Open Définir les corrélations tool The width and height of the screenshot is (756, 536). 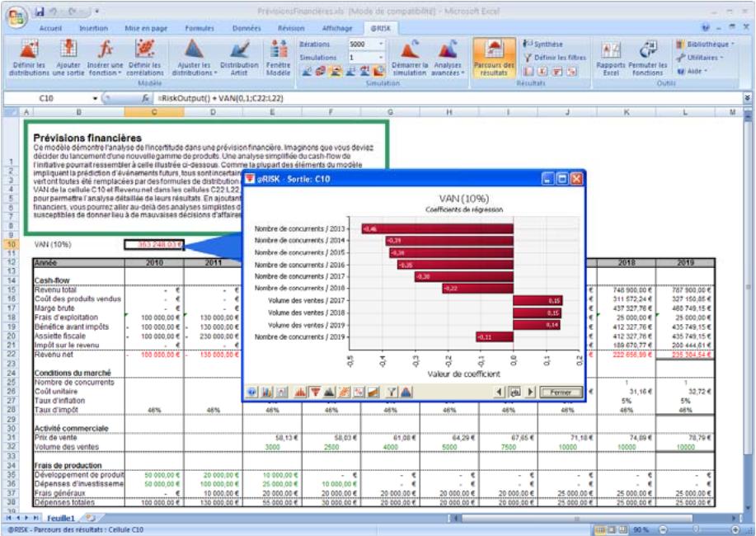point(144,55)
